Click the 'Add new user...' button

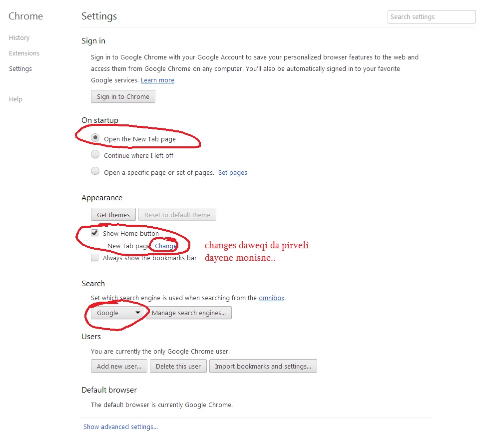coord(119,366)
